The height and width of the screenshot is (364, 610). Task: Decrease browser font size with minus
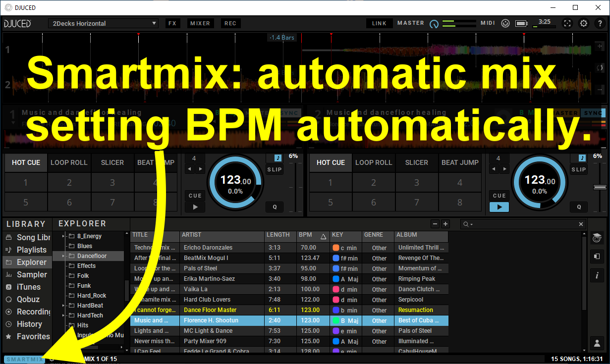(435, 224)
